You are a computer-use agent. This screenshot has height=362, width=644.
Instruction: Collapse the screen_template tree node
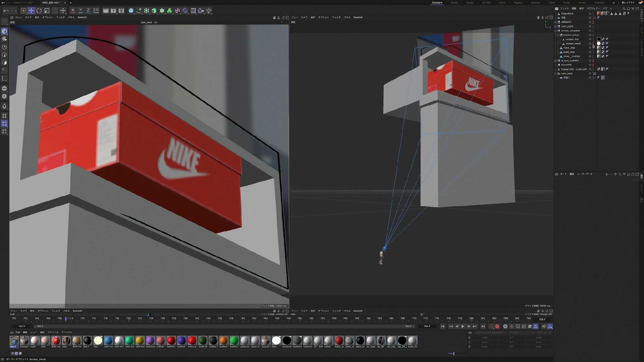[x=555, y=31]
